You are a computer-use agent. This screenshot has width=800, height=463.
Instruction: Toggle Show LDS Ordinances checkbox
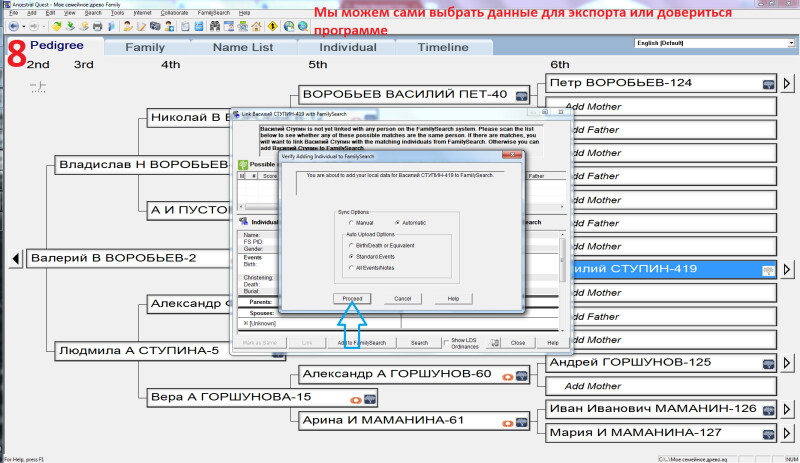click(x=446, y=343)
